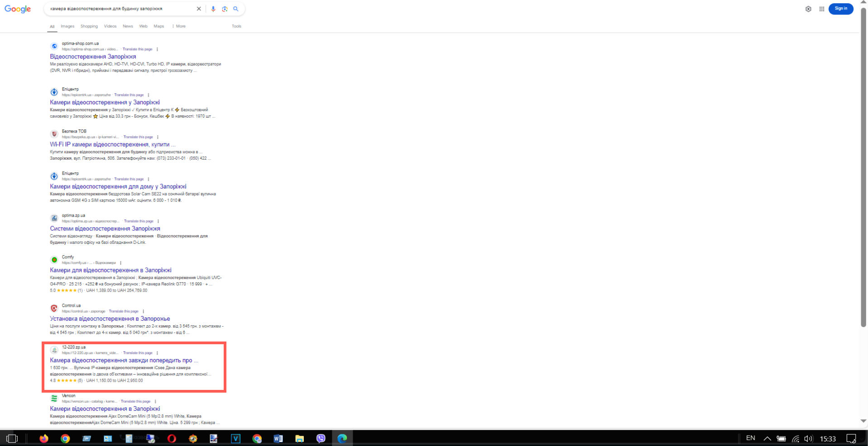Clear the search query with the X icon
868x446 pixels.
coord(198,9)
